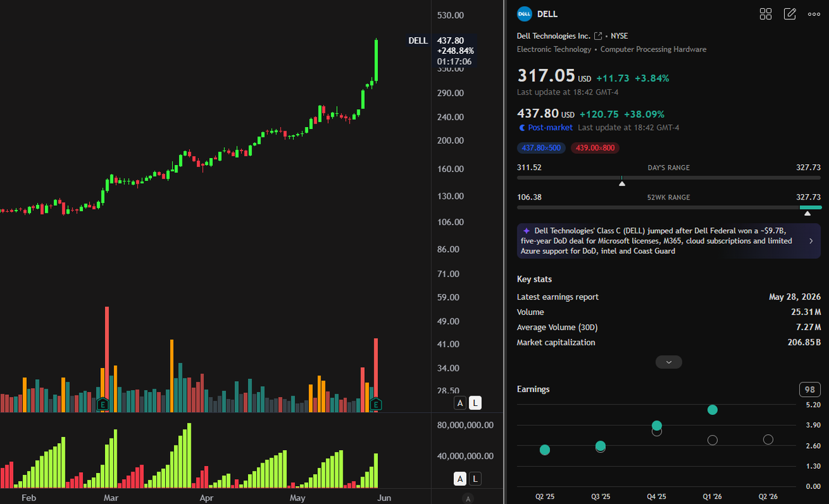This screenshot has height=504, width=829.
Task: Click the tallest red volume bar near March
Action: pos(107,359)
